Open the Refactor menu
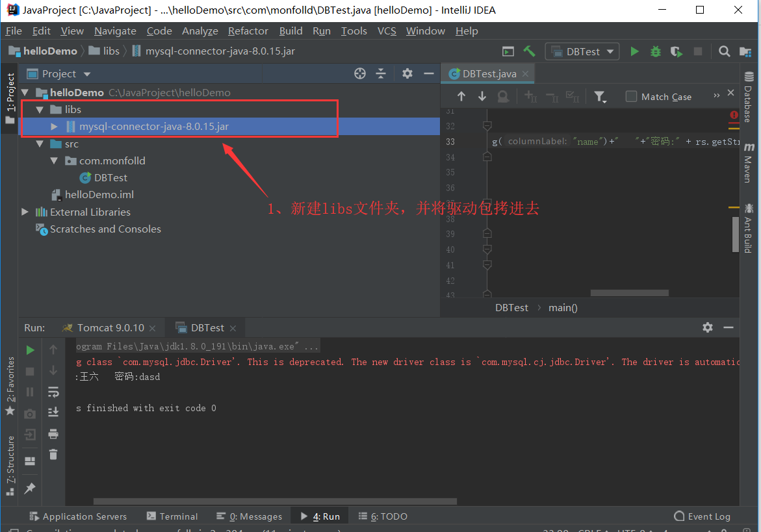The width and height of the screenshot is (761, 532). (248, 31)
